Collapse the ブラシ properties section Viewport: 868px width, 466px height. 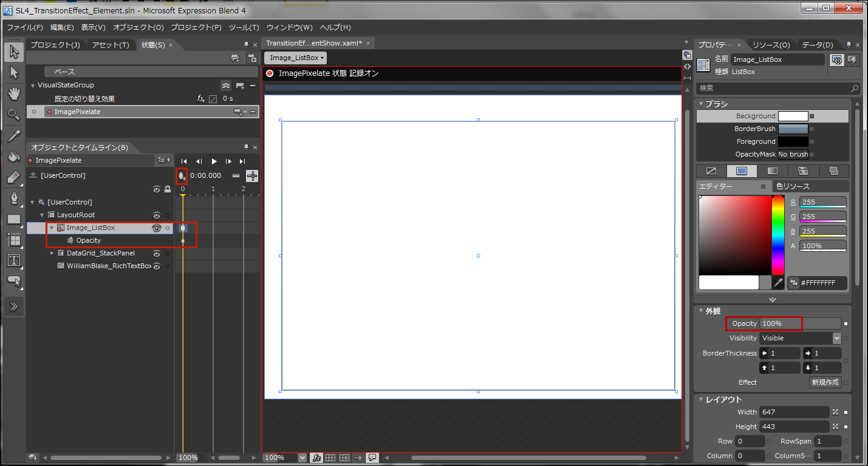coord(701,104)
